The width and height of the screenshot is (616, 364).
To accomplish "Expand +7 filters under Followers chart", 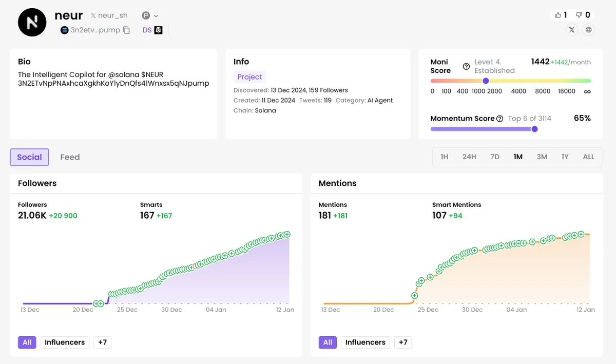I will tap(102, 342).
